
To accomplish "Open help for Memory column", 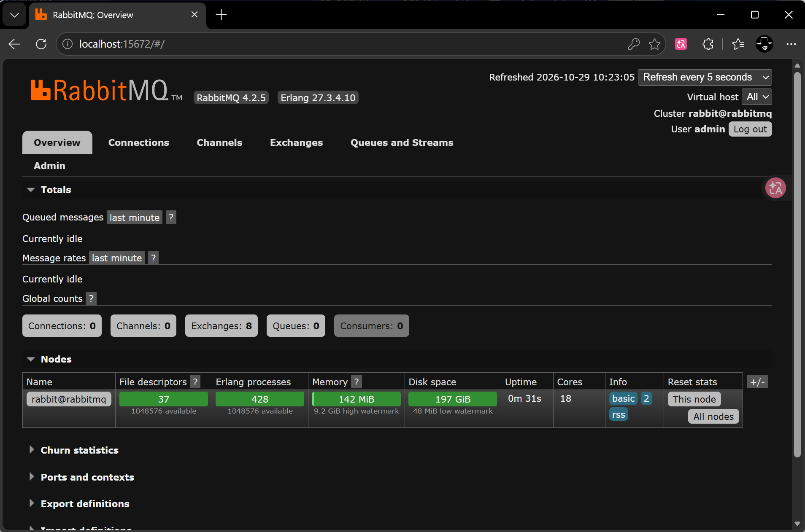I will pyautogui.click(x=357, y=382).
